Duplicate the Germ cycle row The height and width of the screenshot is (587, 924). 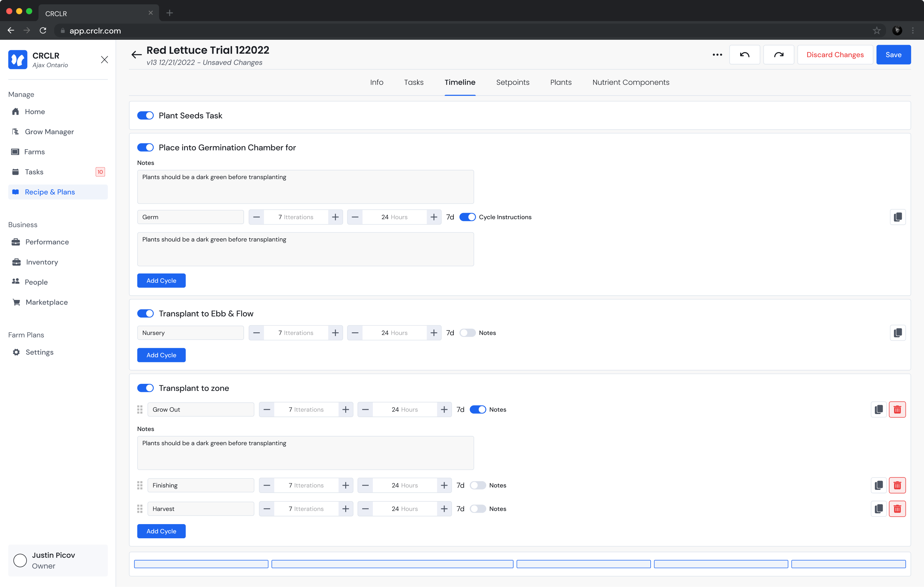point(897,217)
